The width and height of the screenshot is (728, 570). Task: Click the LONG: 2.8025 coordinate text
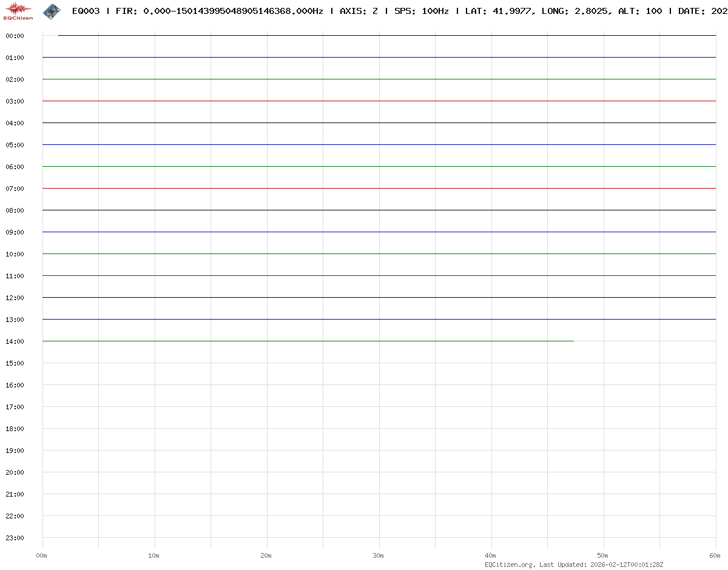coord(575,11)
